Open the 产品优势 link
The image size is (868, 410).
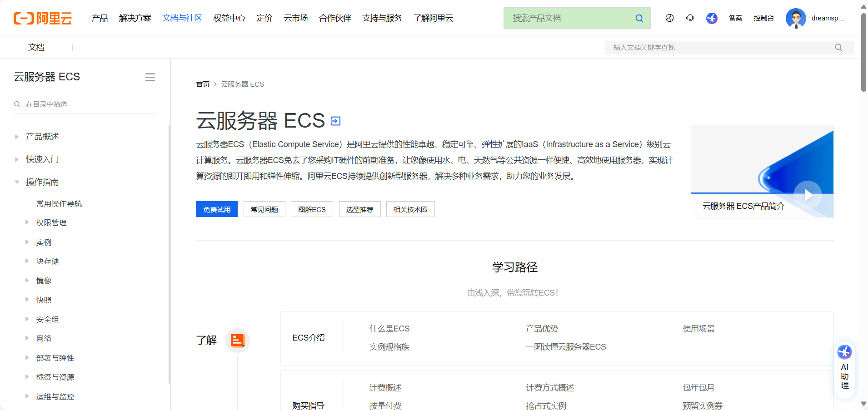tap(542, 329)
